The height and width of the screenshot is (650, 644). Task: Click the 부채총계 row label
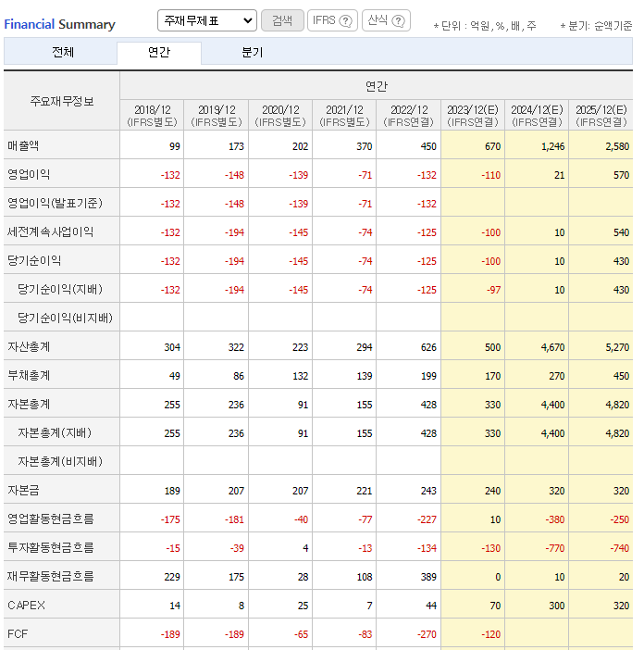point(29,376)
